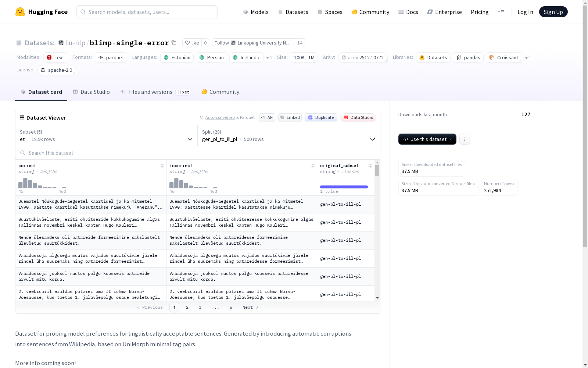Click the liu-nlp organization avatar
This screenshot has height=368, width=588.
click(61, 43)
